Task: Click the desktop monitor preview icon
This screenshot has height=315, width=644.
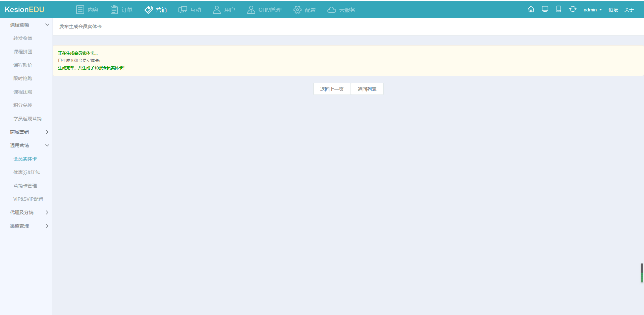Action: [545, 9]
